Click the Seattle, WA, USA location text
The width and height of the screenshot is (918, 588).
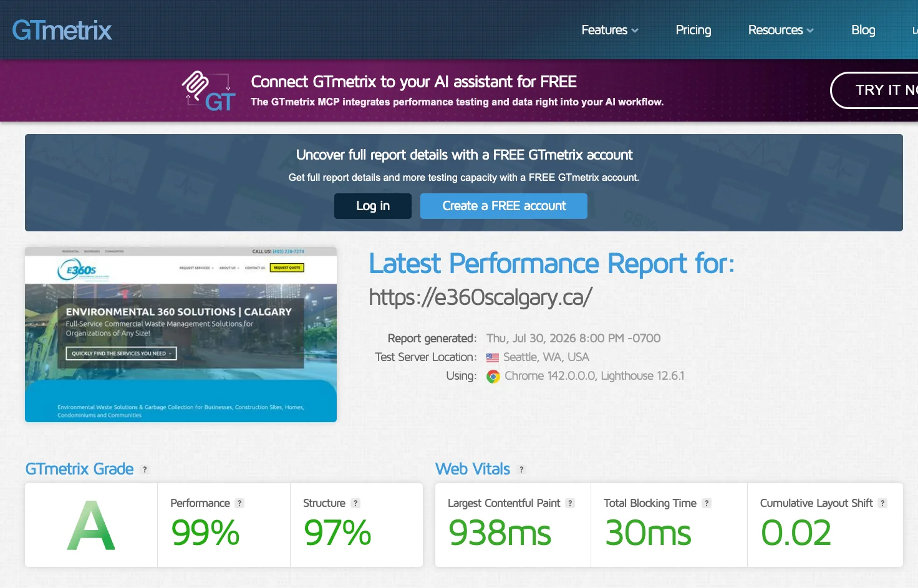tap(546, 357)
